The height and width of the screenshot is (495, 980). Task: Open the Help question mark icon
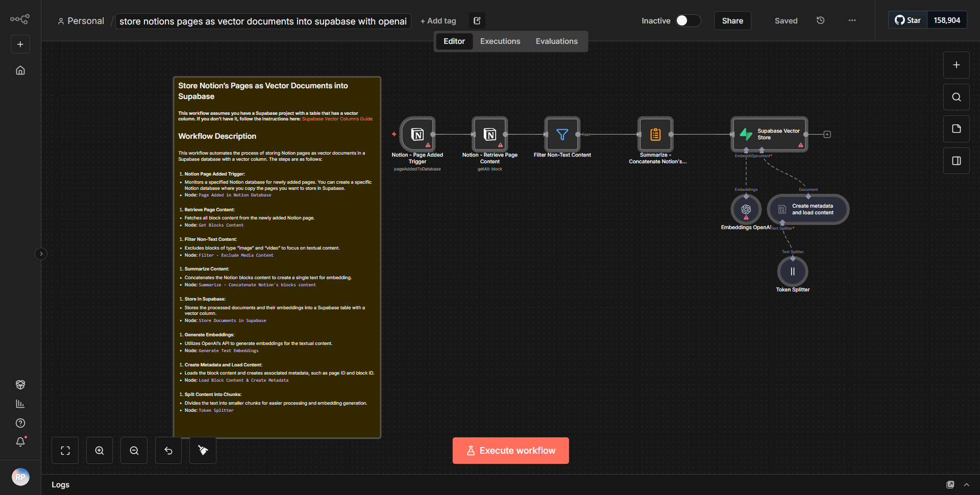click(20, 423)
